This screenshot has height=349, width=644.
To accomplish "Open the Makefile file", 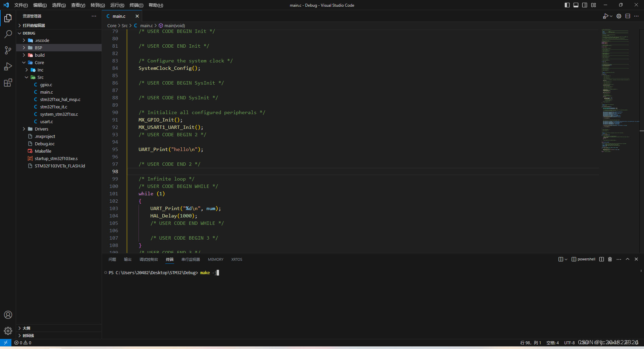I will (59, 151).
